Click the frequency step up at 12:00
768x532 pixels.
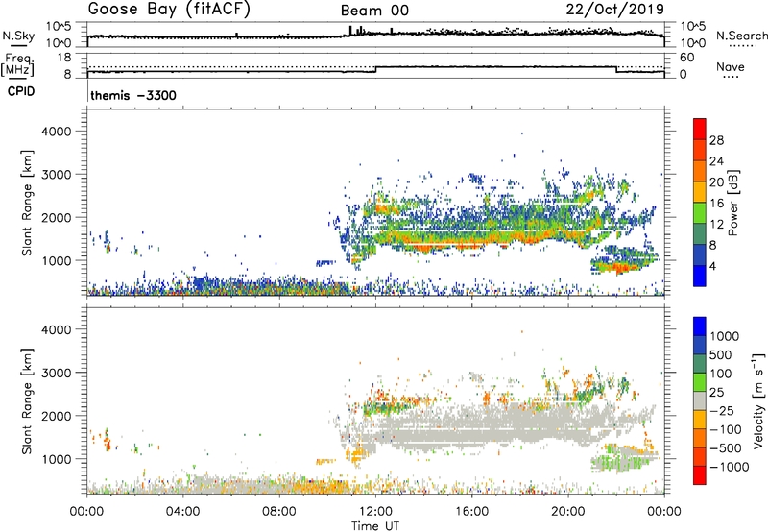375,69
